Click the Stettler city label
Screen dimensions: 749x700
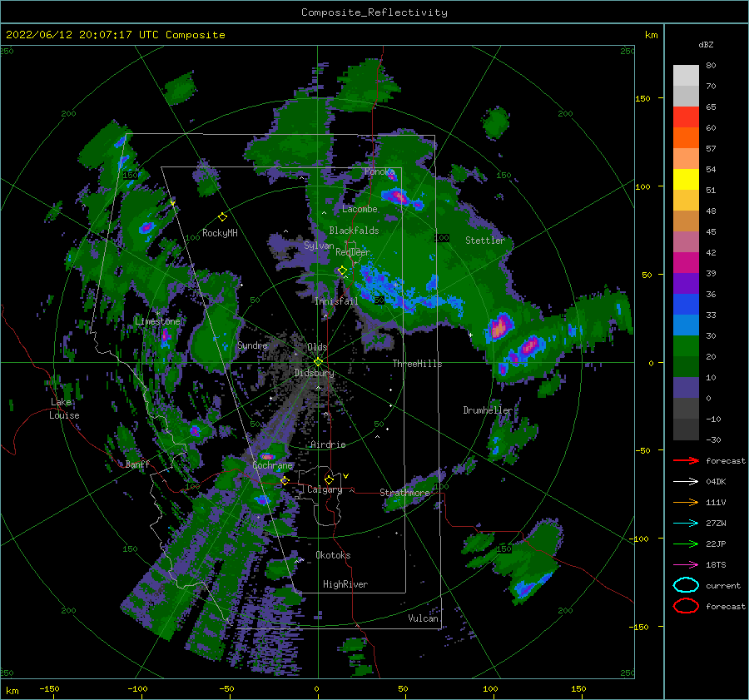point(485,241)
